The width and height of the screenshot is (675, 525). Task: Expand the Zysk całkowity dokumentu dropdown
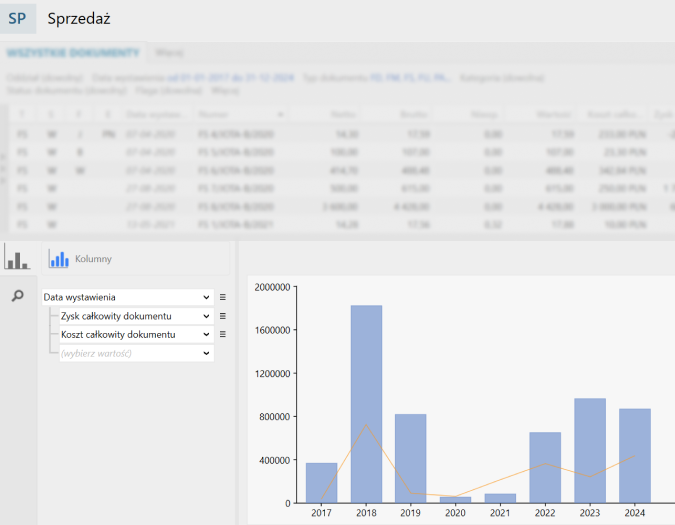coord(206,316)
